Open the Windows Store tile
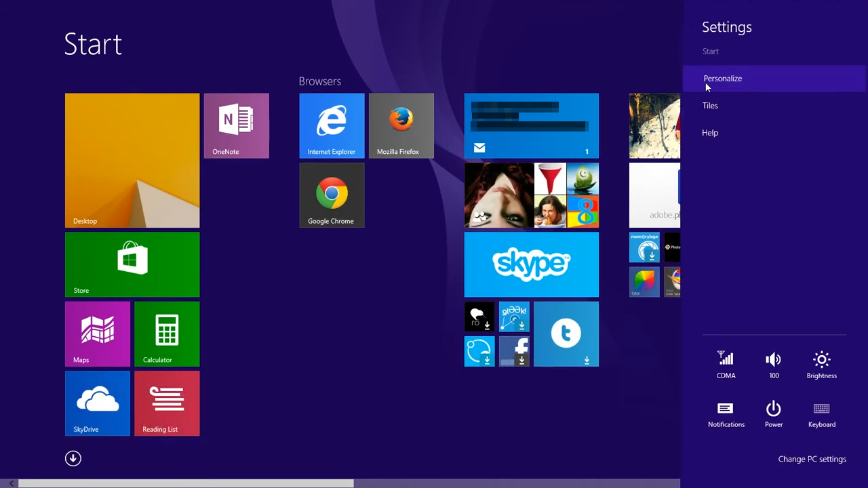The image size is (868, 488). coord(132,264)
